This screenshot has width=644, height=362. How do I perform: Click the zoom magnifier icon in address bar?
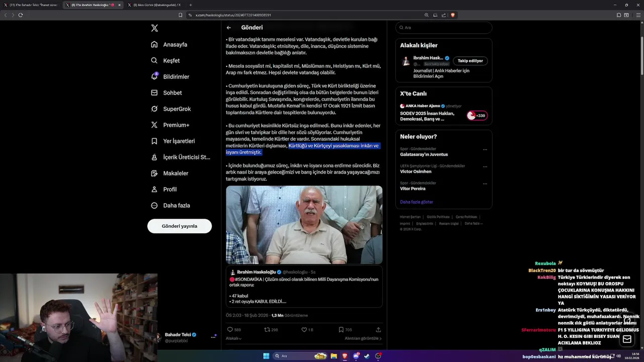(x=427, y=15)
